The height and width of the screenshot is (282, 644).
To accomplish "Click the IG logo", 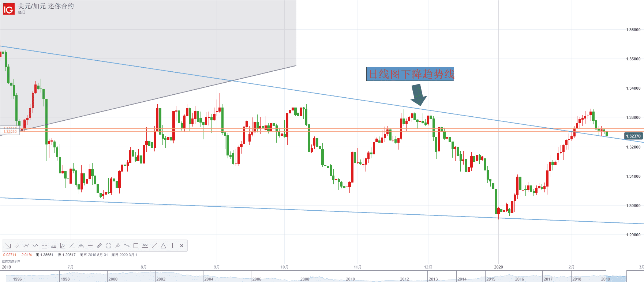I will (x=8, y=9).
